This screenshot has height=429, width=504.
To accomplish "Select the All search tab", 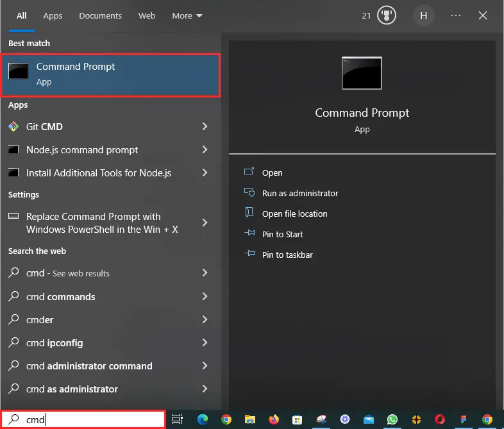I will (x=22, y=16).
